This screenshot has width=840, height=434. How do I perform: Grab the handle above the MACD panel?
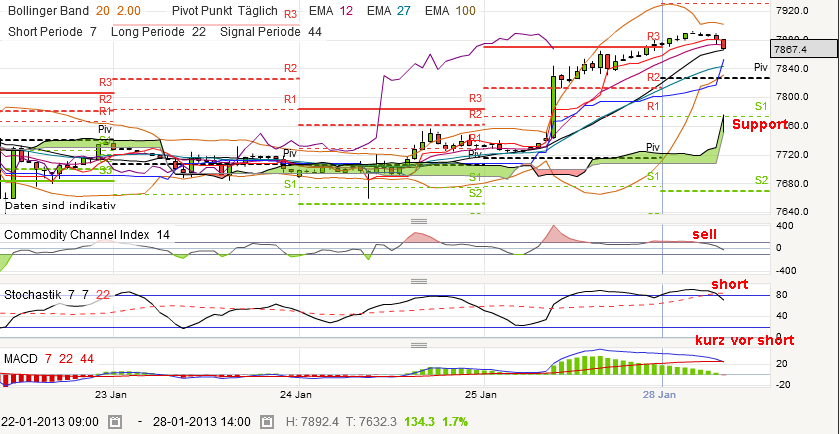(x=418, y=345)
